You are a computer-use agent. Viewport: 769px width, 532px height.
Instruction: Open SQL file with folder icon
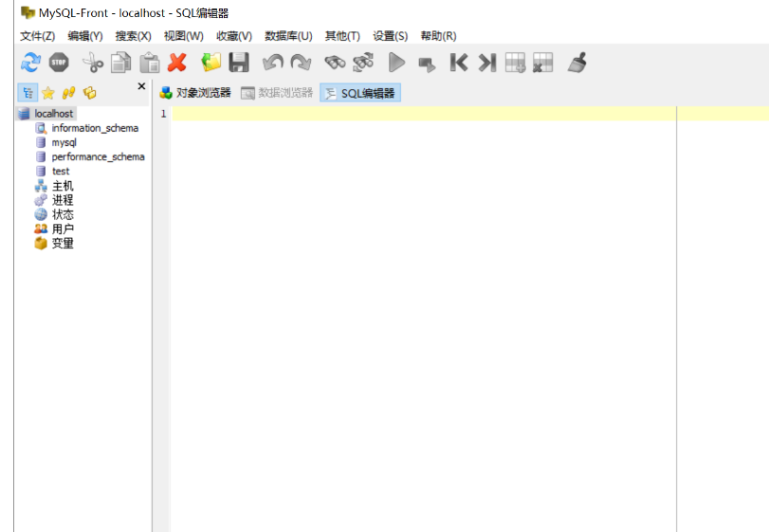point(211,63)
